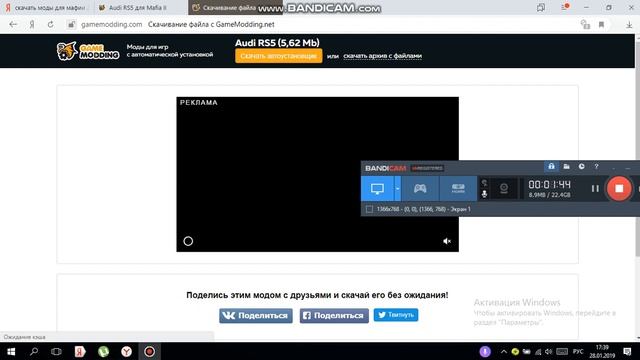Share via Facebook Поделиться button

coord(334,316)
